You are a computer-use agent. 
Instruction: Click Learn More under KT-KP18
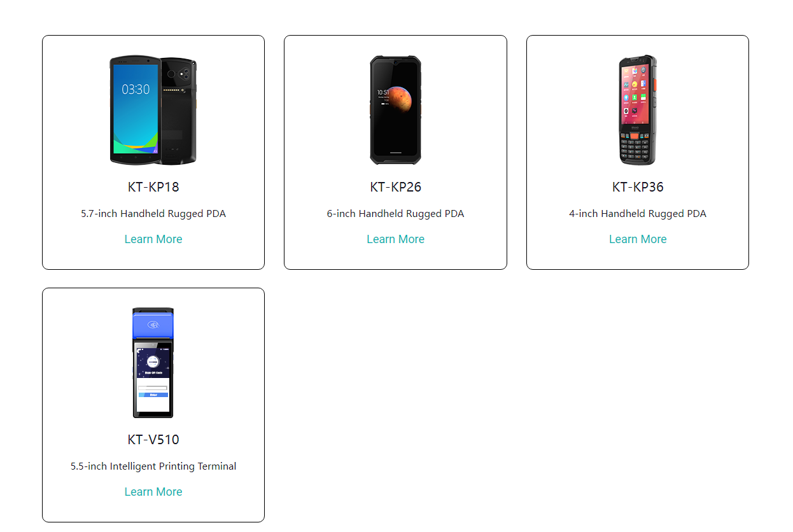[x=153, y=239]
